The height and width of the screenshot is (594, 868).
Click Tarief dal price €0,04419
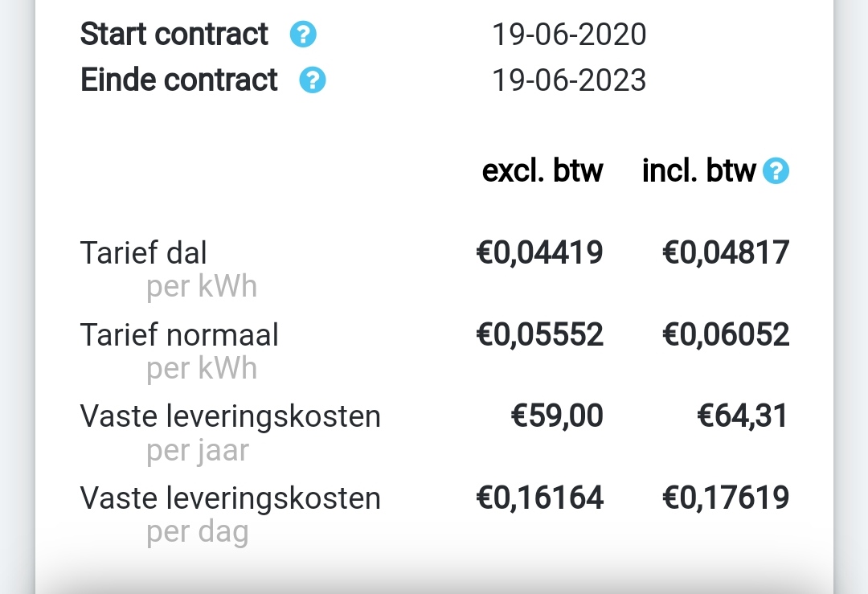pos(539,253)
